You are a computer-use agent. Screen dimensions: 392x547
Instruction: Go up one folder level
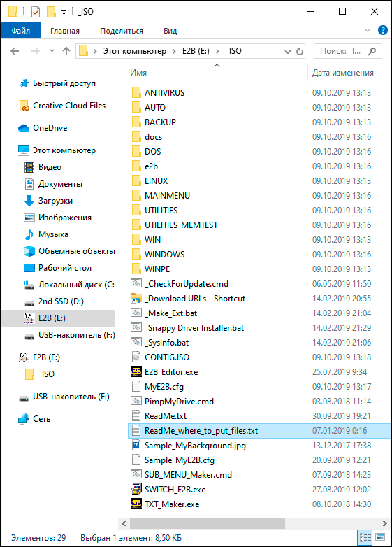(66, 51)
